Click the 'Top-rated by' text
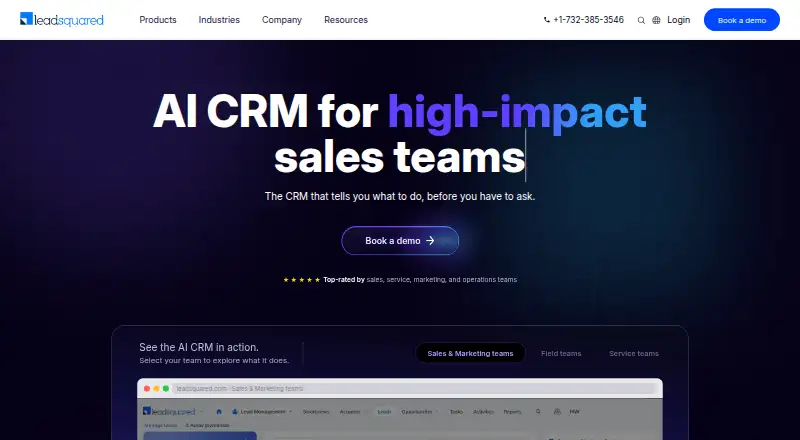Viewport: 800px width, 440px height. click(344, 280)
